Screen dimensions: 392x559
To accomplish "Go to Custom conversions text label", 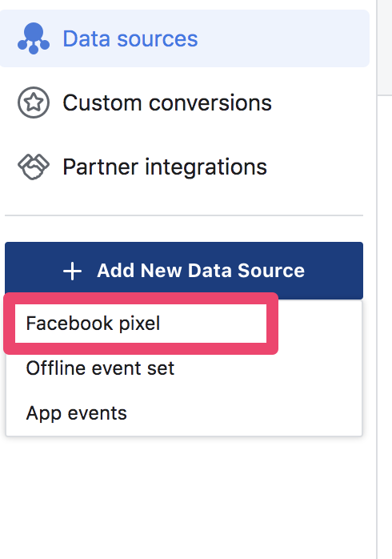I will (x=167, y=103).
